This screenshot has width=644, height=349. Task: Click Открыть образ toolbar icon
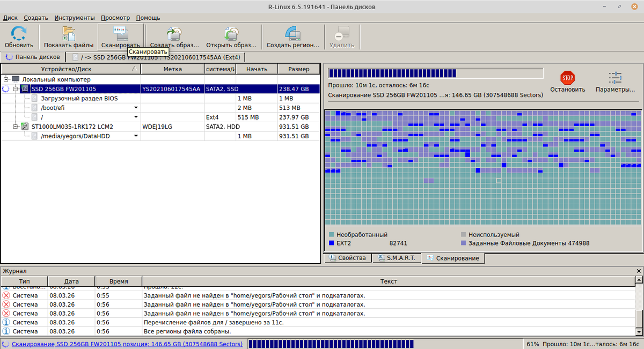(x=231, y=33)
